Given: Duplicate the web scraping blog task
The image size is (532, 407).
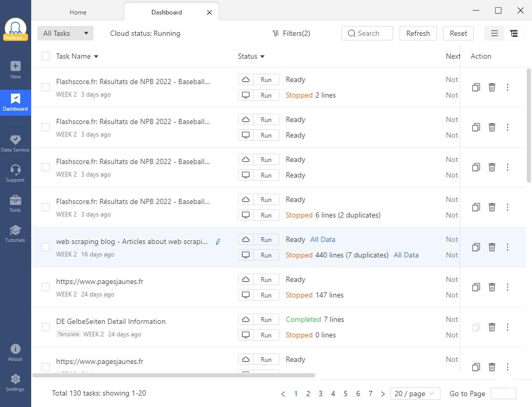Looking at the screenshot, I should pyautogui.click(x=476, y=247).
